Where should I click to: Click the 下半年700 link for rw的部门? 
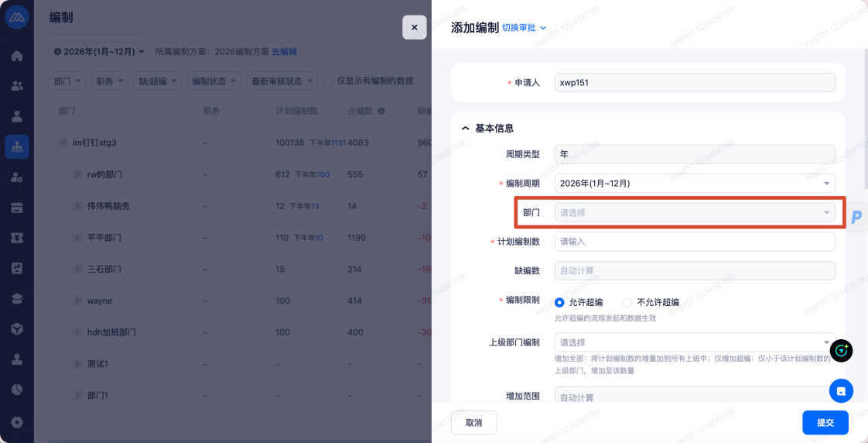tap(312, 175)
